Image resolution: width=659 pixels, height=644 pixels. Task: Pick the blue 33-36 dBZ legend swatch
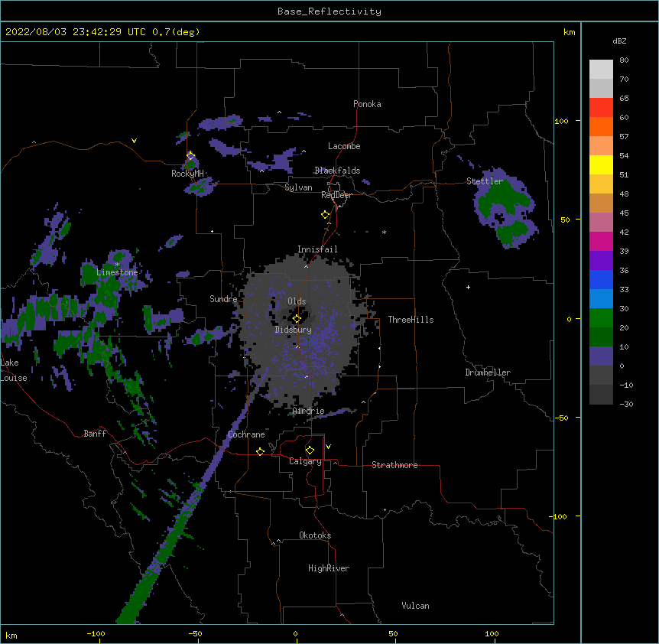click(x=601, y=279)
